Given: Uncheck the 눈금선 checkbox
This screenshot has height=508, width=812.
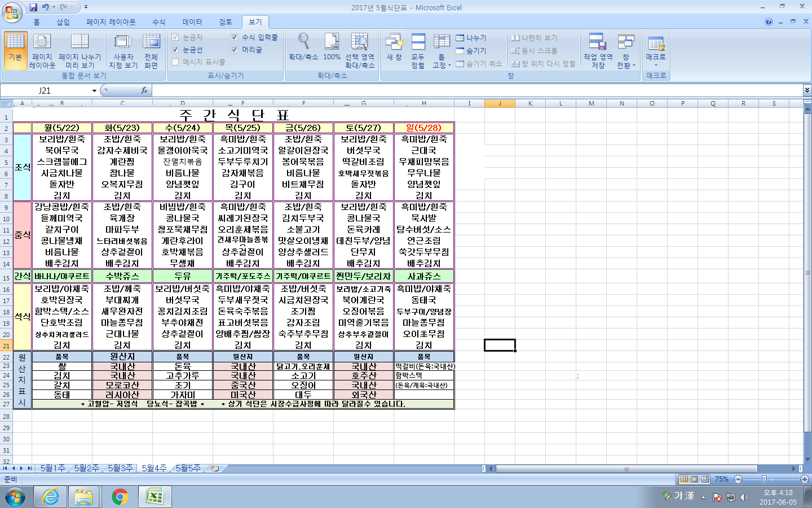Looking at the screenshot, I should 175,50.
